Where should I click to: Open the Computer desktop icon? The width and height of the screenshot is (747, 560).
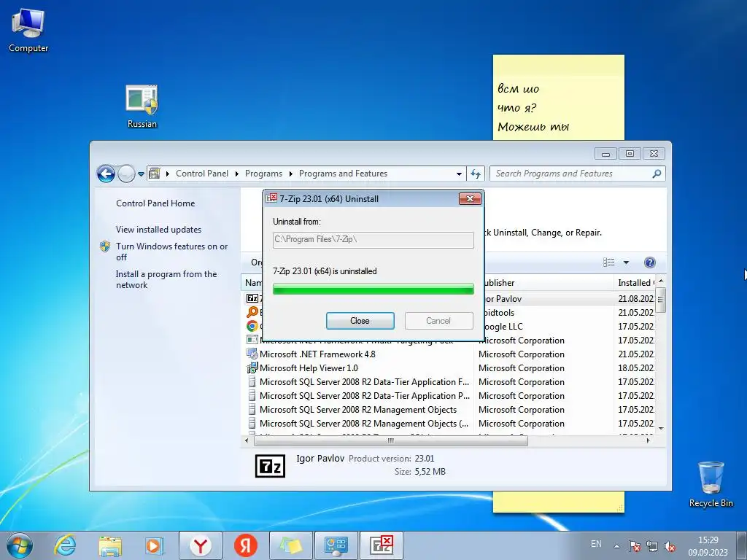28,31
